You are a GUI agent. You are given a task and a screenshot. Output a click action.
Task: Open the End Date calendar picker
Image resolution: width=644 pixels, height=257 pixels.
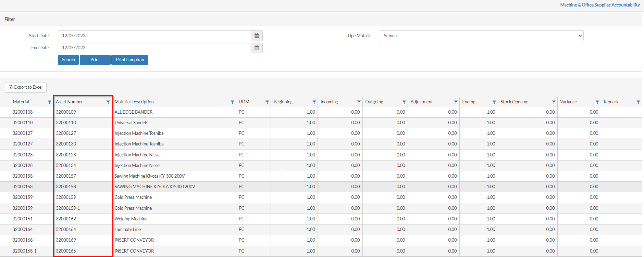click(x=257, y=48)
